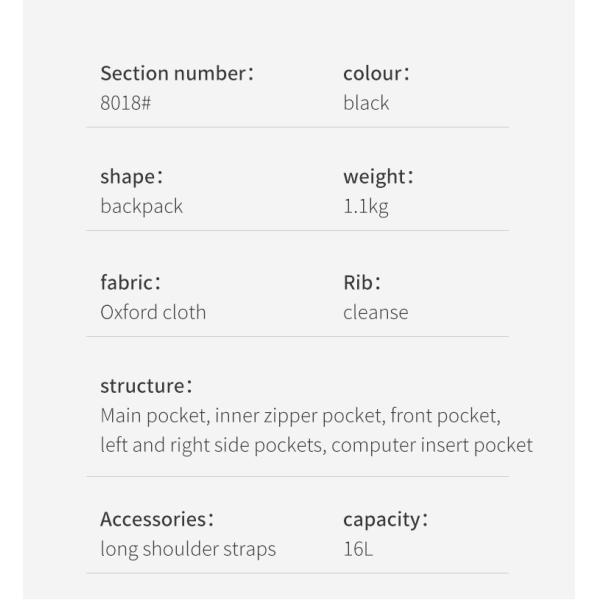This screenshot has height=600, width=600.
Task: Click the "computer insert pocket" text
Action: coord(431,445)
